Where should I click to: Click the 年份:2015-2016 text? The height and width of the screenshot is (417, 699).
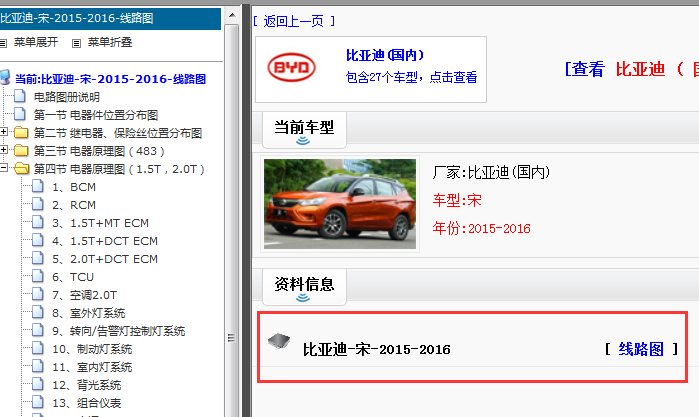481,228
